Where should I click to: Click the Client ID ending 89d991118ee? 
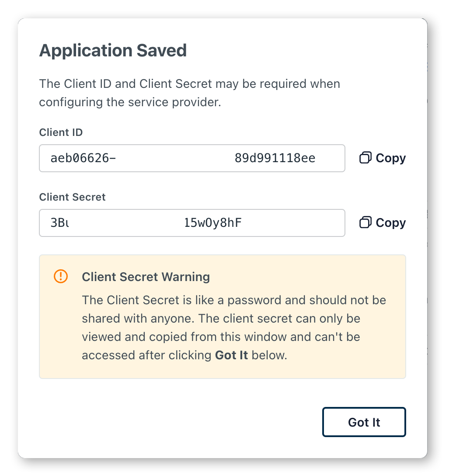tap(275, 158)
